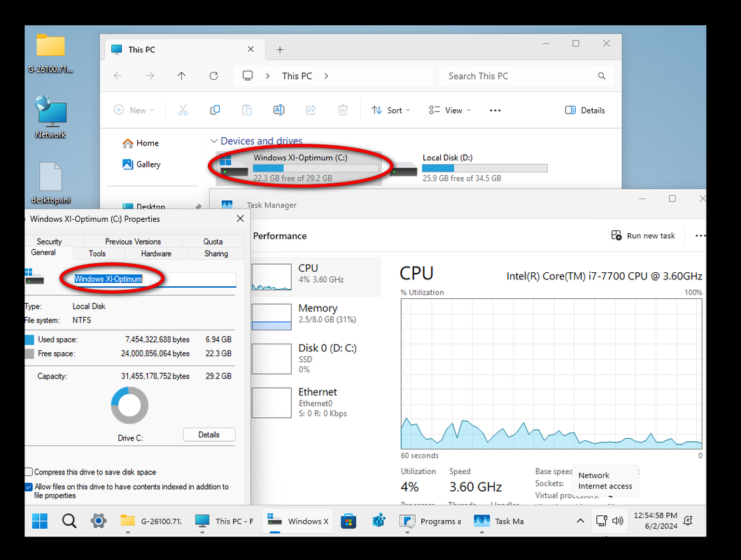Switch to the Previous Versions tab

pos(133,241)
